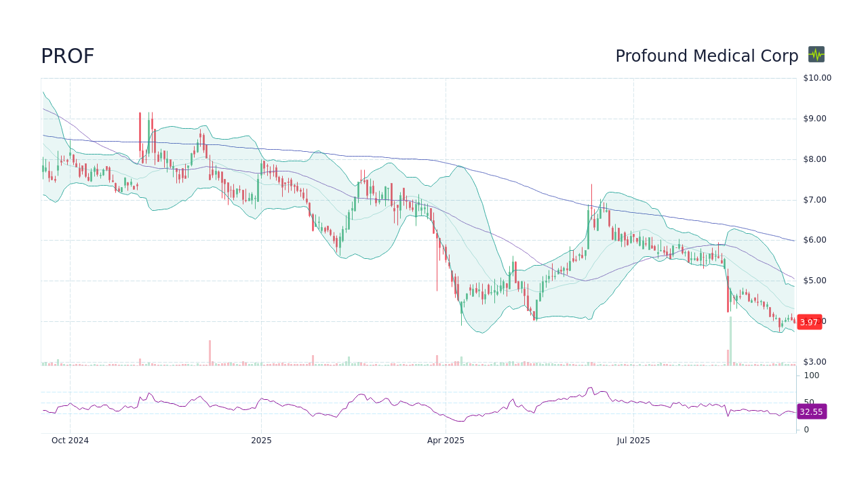This screenshot has width=868, height=488.
Task: Click the green pulse icon beside company name
Action: pyautogui.click(x=816, y=54)
